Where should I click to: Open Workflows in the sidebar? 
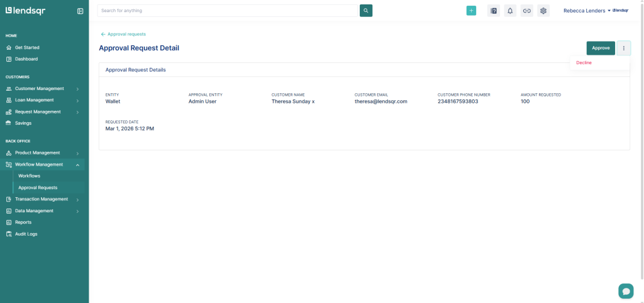tap(29, 176)
